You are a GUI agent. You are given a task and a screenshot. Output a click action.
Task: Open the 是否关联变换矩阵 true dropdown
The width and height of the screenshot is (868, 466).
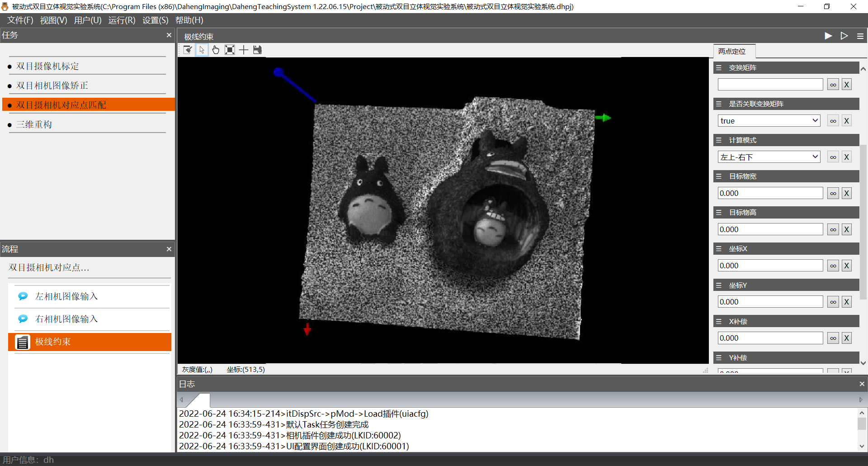pyautogui.click(x=769, y=121)
